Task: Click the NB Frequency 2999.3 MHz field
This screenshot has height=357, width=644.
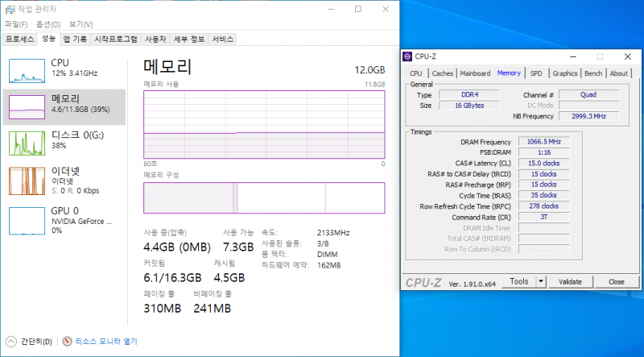Action: click(x=588, y=116)
